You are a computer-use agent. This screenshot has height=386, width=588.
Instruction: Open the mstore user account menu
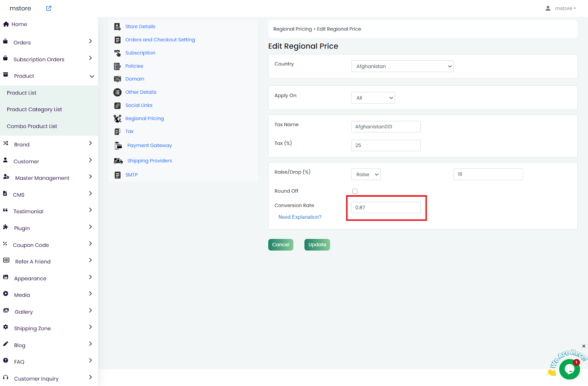(561, 8)
